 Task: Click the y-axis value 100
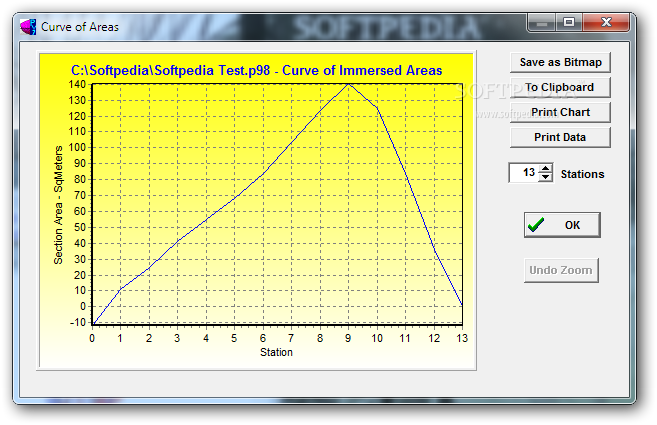77,148
